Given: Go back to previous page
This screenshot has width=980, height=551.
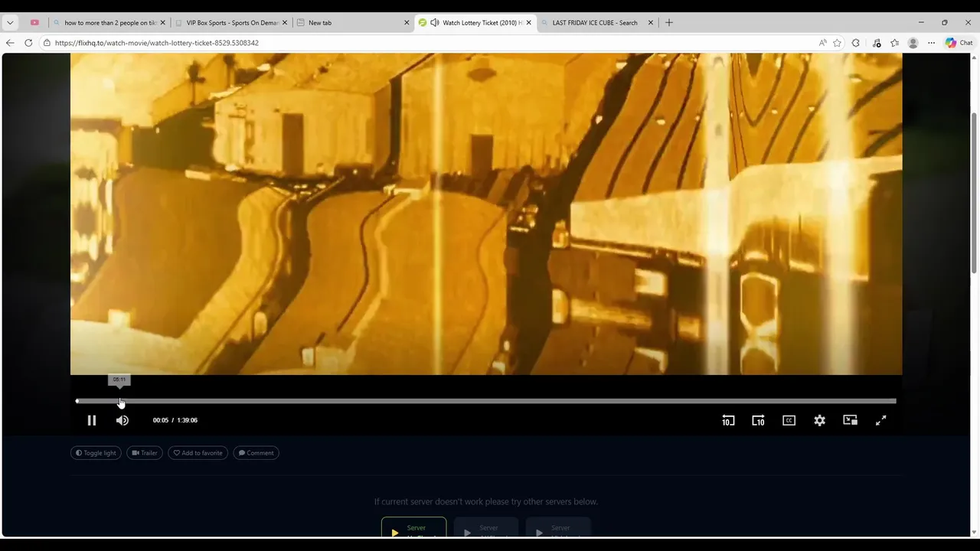Looking at the screenshot, I should click(x=10, y=43).
